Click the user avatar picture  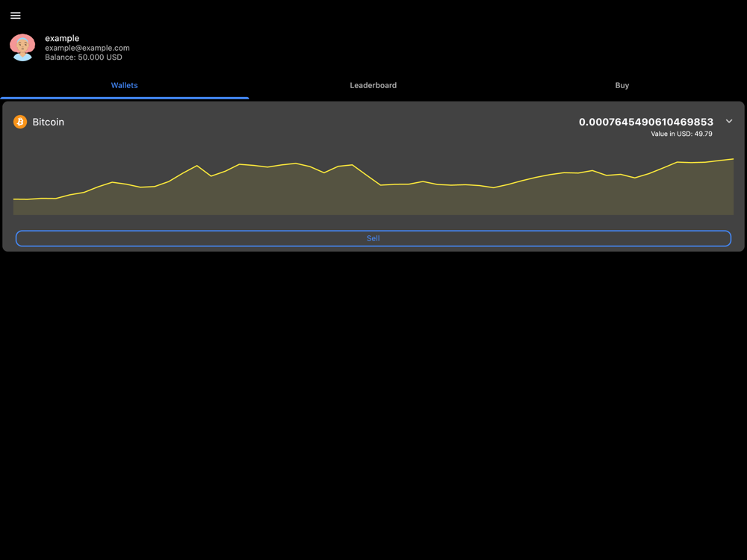(22, 47)
